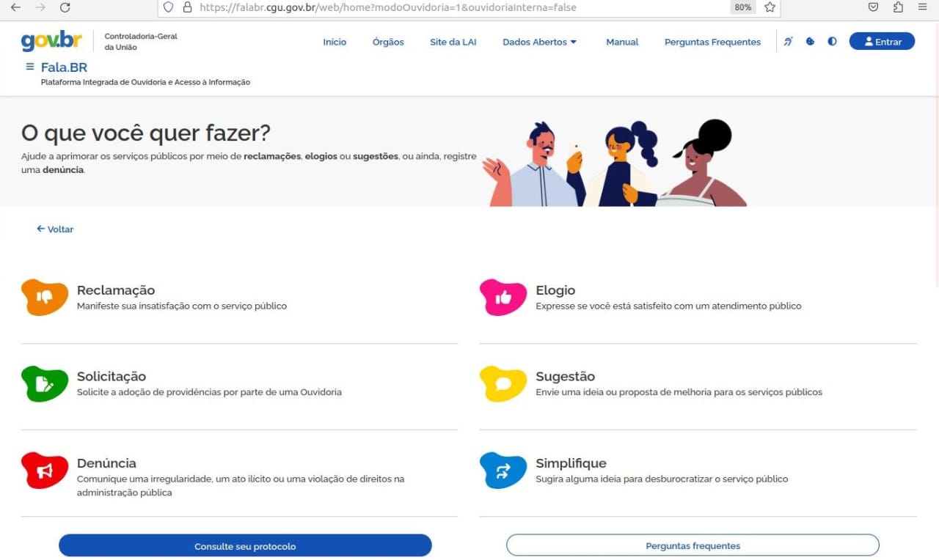Click the Consulte seu protocolo button
The width and height of the screenshot is (939, 560).
click(245, 546)
